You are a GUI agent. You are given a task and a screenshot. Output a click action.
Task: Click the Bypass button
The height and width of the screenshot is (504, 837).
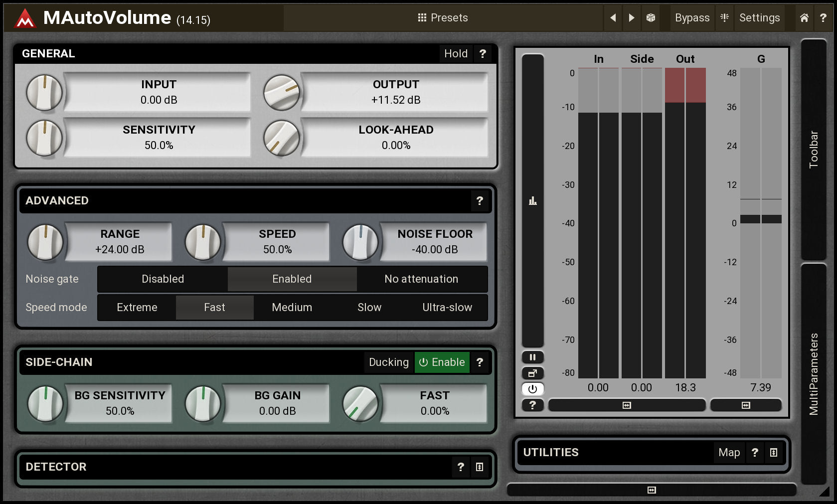click(692, 18)
